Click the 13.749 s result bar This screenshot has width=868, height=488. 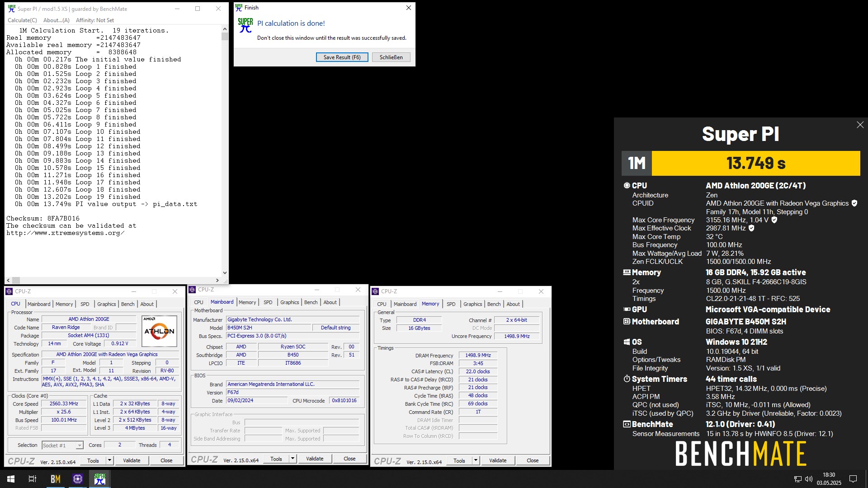[x=756, y=163]
